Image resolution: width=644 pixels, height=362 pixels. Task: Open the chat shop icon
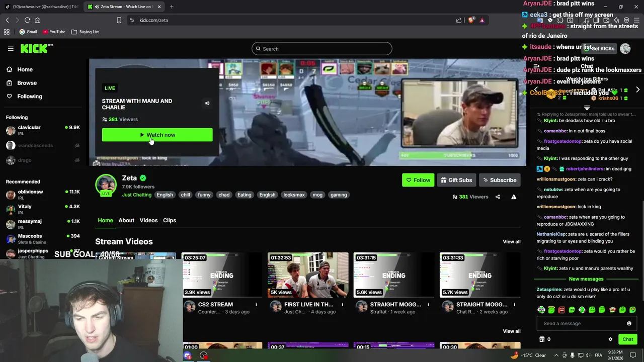(x=542, y=339)
